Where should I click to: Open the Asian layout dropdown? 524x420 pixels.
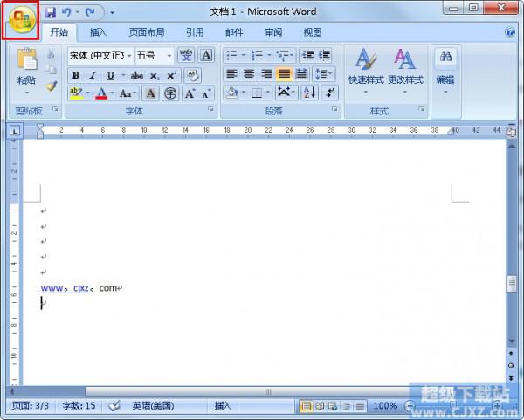(x=286, y=93)
